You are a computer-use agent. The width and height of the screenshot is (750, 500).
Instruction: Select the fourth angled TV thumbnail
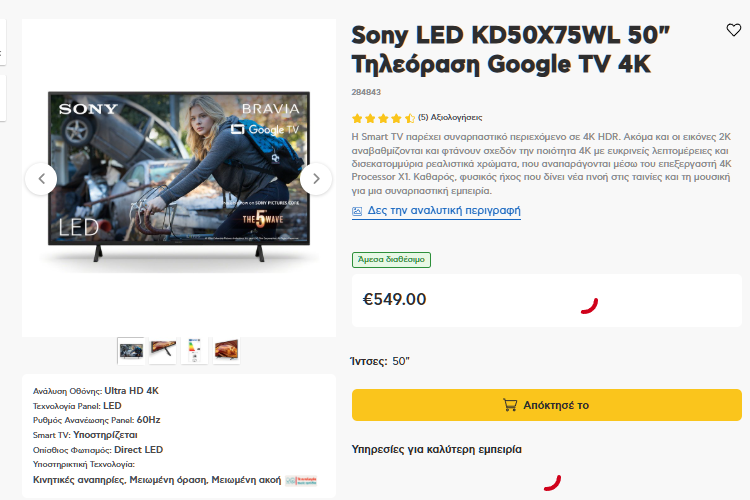(x=226, y=351)
